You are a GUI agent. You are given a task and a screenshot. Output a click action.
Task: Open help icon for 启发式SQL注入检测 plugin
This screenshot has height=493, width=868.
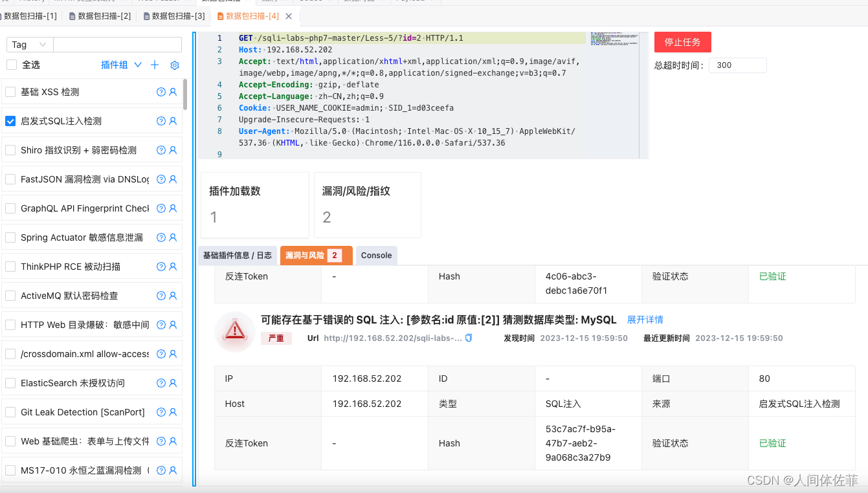coord(161,121)
